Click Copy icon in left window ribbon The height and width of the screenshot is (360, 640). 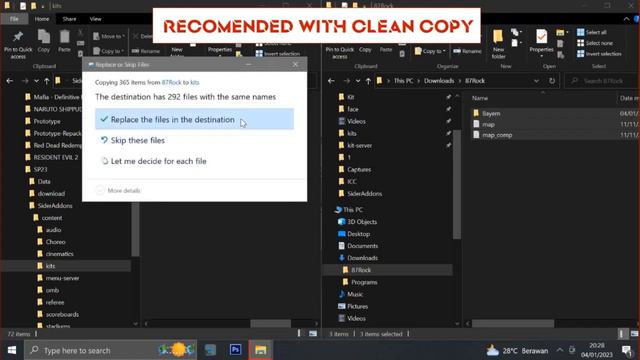click(44, 41)
